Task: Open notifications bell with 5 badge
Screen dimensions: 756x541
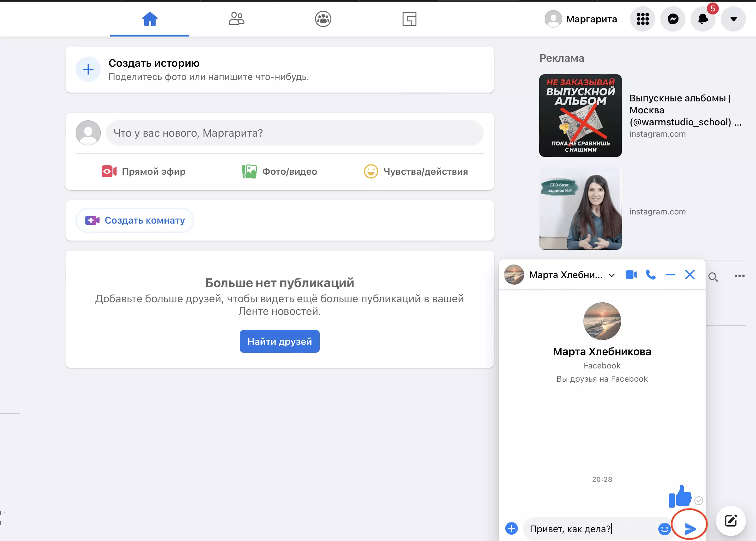Action: tap(703, 19)
